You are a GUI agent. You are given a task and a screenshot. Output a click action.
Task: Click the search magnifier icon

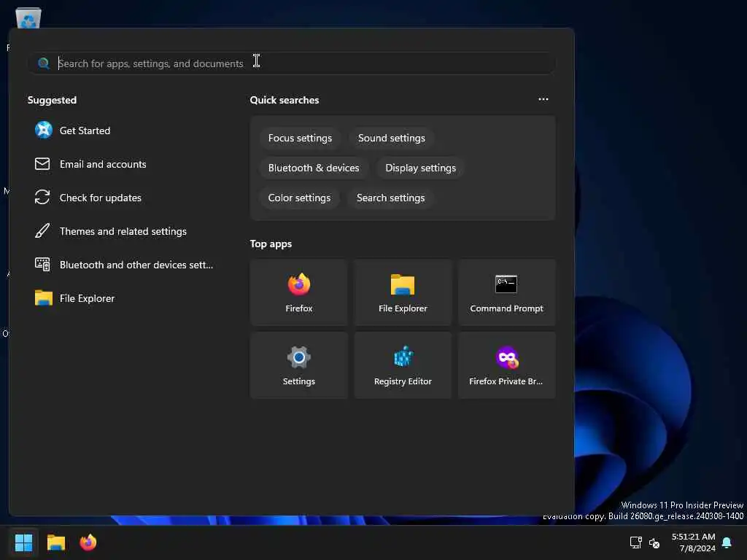click(43, 63)
